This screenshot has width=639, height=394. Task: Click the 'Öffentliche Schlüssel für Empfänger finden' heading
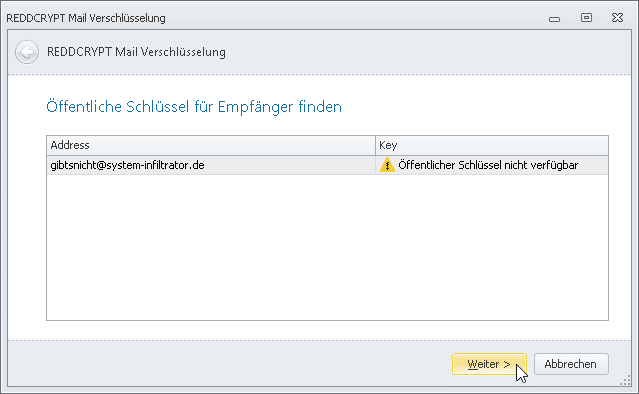click(x=194, y=107)
